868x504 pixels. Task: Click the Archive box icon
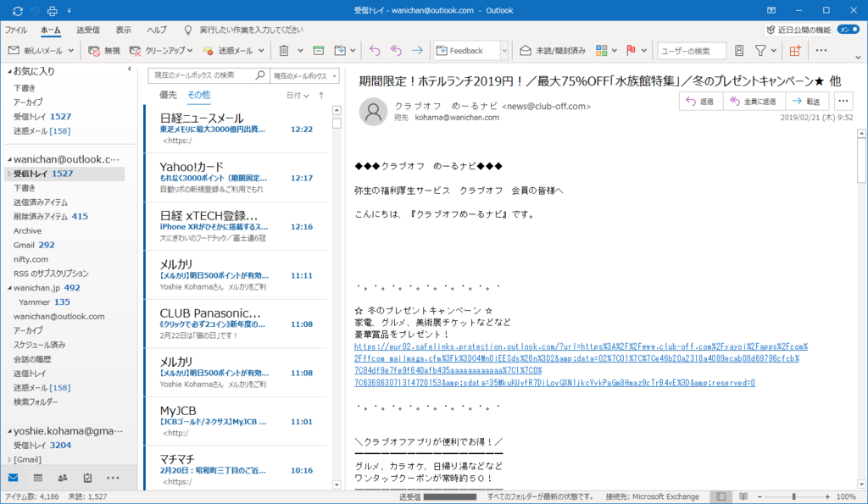click(319, 50)
